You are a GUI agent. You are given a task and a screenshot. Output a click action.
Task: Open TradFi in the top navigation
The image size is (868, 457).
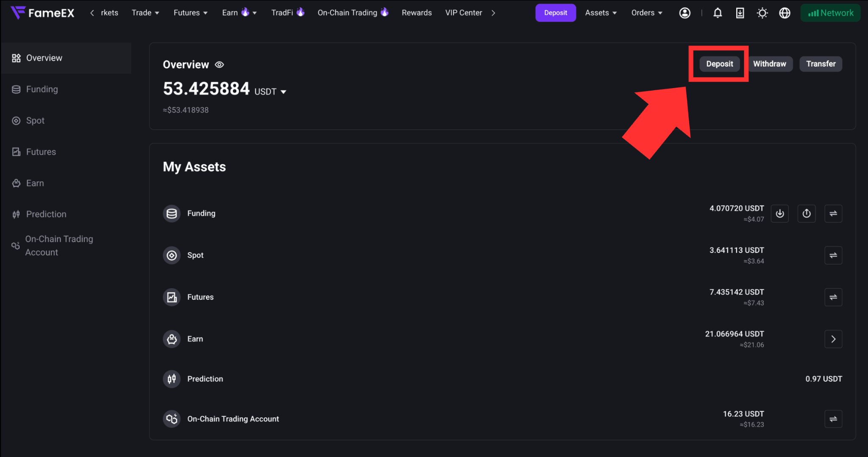(288, 13)
